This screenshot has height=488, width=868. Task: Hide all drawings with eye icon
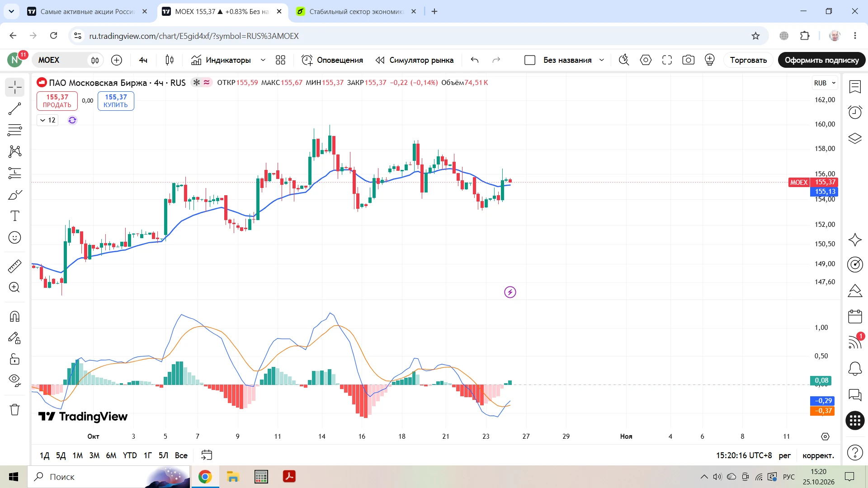[15, 381]
